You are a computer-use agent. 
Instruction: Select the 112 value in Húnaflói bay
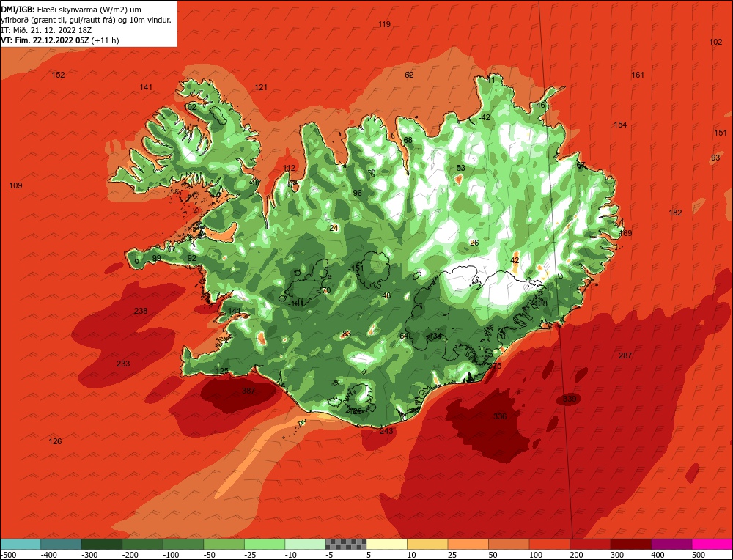[x=289, y=169]
